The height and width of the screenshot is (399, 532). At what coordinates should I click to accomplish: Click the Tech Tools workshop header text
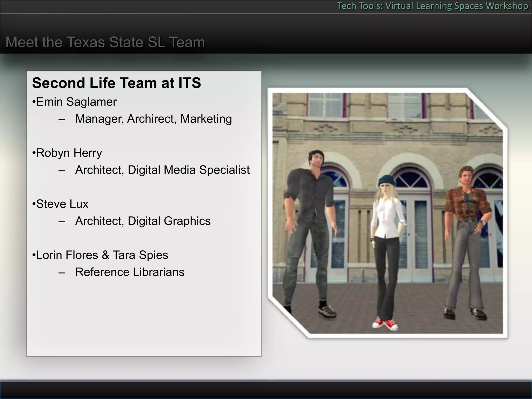(x=433, y=6)
